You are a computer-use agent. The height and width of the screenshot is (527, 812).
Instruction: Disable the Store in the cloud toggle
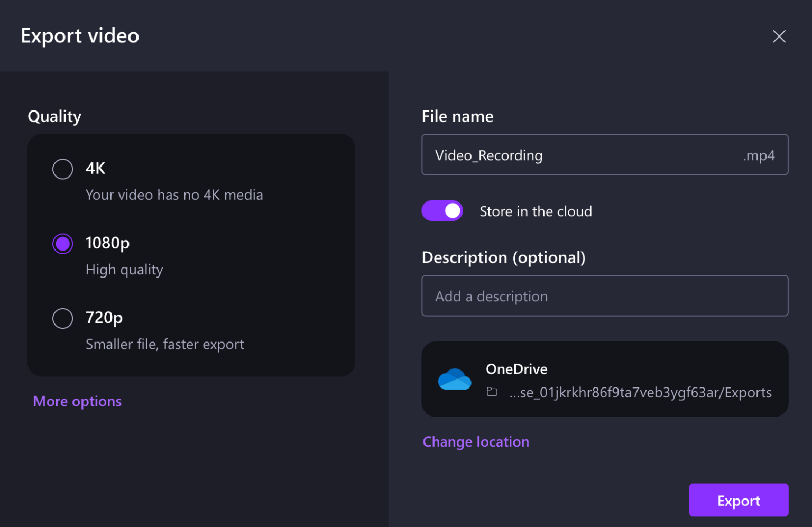pos(442,211)
